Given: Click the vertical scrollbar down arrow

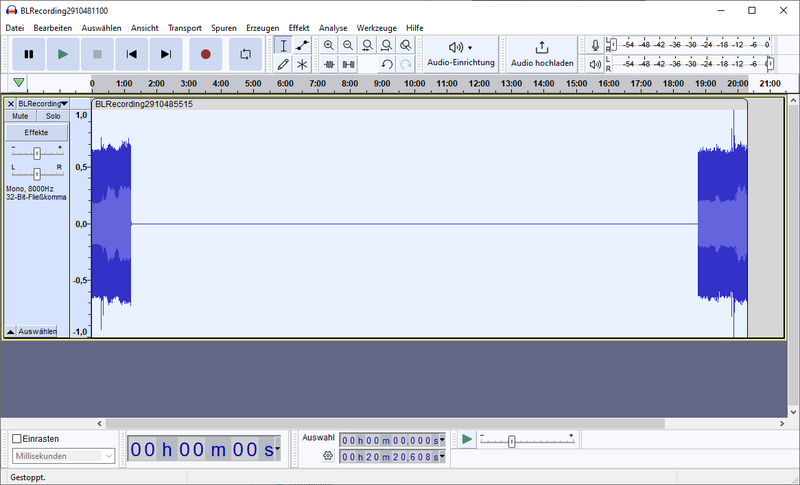Looking at the screenshot, I should tap(793, 412).
